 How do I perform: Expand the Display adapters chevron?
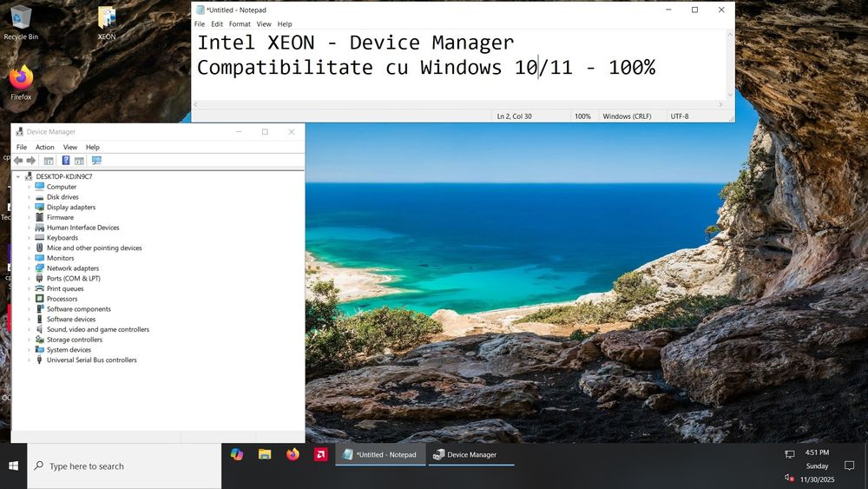pyautogui.click(x=29, y=207)
